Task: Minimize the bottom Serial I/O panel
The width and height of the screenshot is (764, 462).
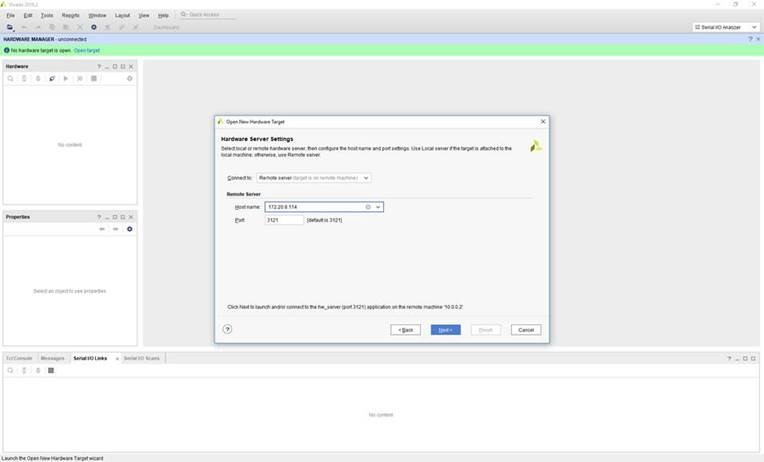Action: coord(738,358)
